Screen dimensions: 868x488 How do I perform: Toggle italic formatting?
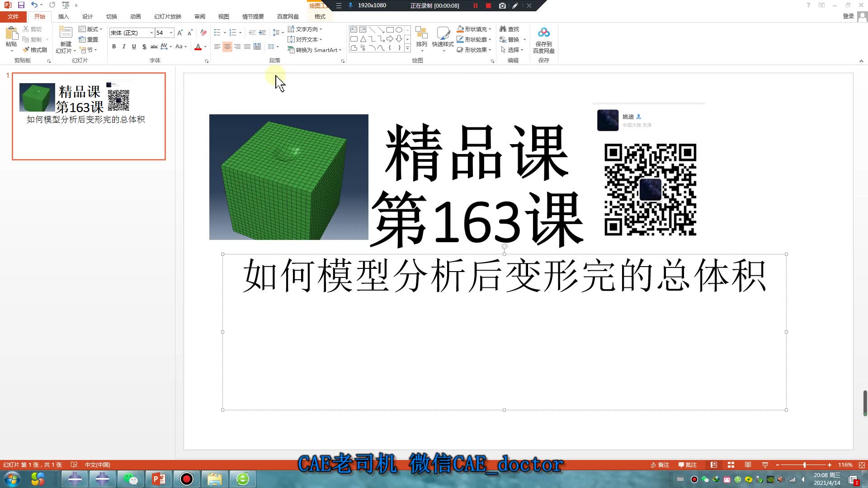tap(123, 46)
